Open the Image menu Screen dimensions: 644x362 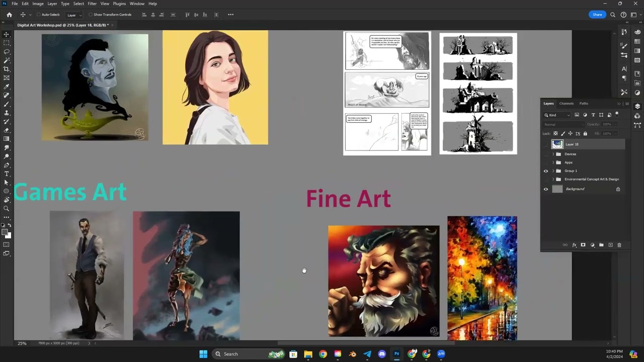38,4
